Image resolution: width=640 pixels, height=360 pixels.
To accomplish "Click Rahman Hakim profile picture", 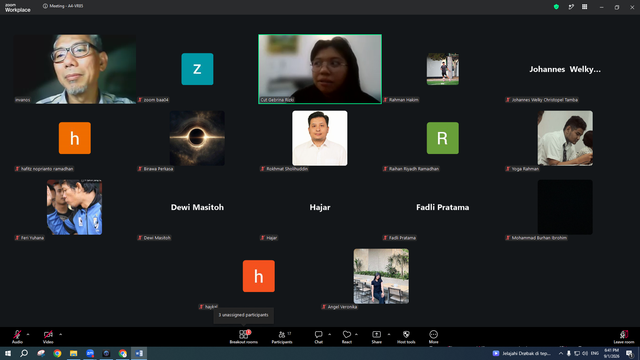I will (442, 69).
